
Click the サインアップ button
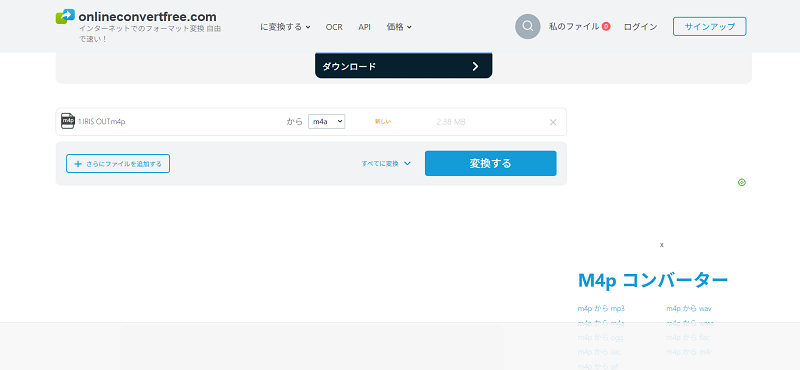click(x=710, y=27)
